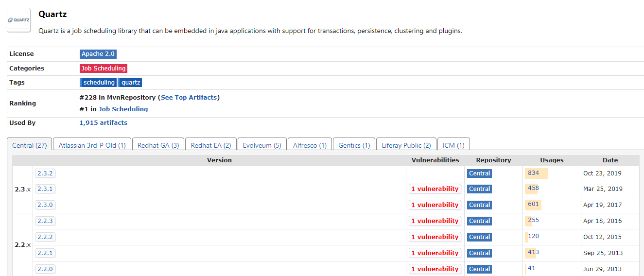Open the 458 usages link

pyautogui.click(x=533, y=188)
